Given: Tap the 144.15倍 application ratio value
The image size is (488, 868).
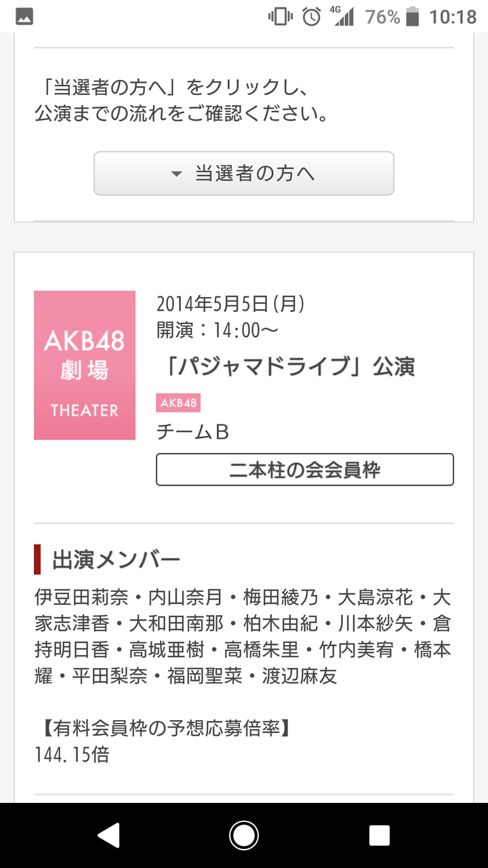Looking at the screenshot, I should coord(72,754).
